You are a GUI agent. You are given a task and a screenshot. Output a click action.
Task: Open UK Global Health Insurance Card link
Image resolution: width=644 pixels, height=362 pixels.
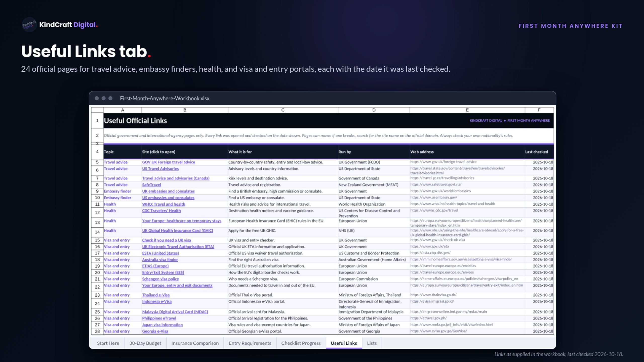[x=177, y=231]
